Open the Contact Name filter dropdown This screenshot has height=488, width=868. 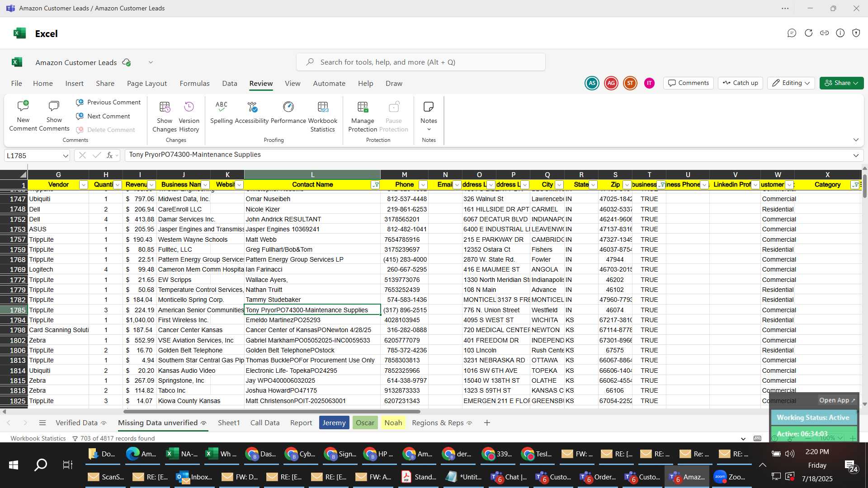[x=375, y=185]
